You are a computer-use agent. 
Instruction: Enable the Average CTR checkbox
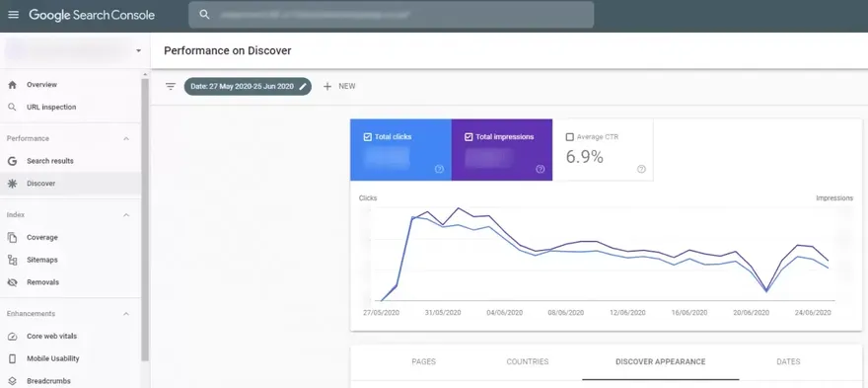tap(570, 137)
